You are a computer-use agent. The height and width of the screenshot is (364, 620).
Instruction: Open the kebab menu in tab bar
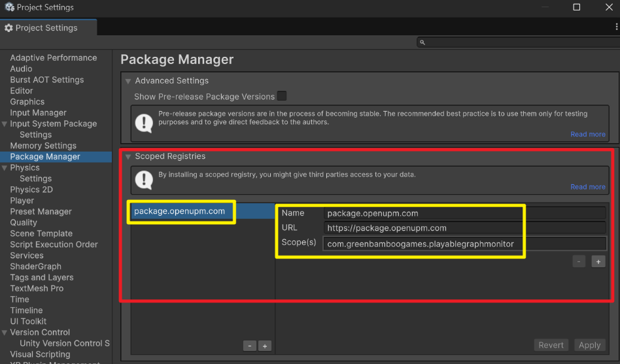click(617, 27)
